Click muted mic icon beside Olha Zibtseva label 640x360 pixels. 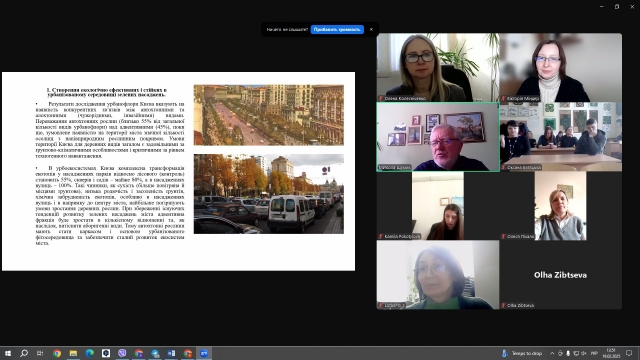click(503, 305)
